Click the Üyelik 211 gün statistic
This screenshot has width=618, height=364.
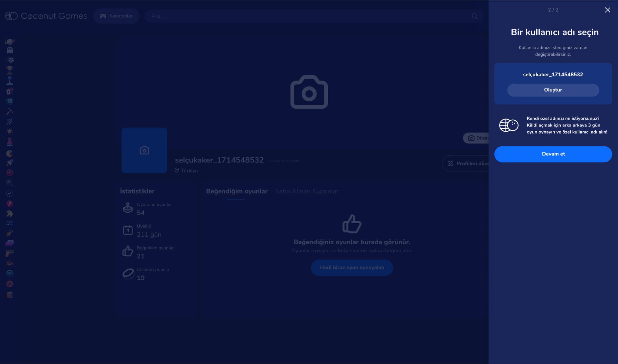pos(142,230)
